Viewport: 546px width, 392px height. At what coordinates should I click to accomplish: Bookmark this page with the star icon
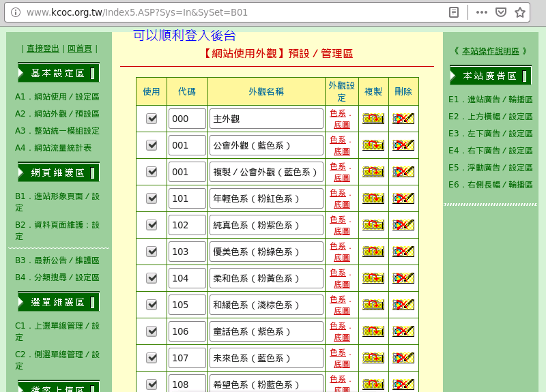(x=520, y=12)
